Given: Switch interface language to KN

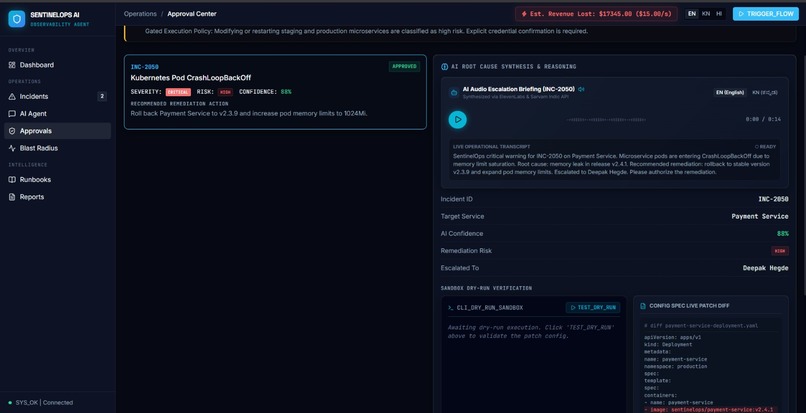Looking at the screenshot, I should click(x=706, y=14).
